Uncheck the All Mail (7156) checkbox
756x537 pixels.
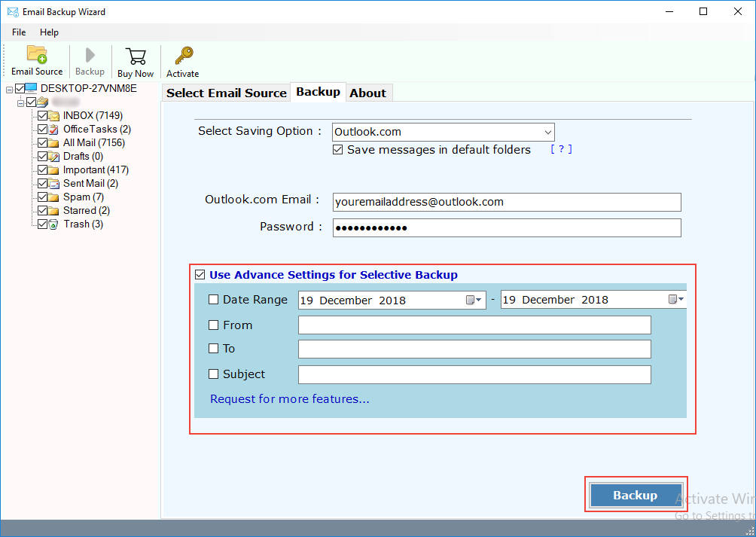42,142
